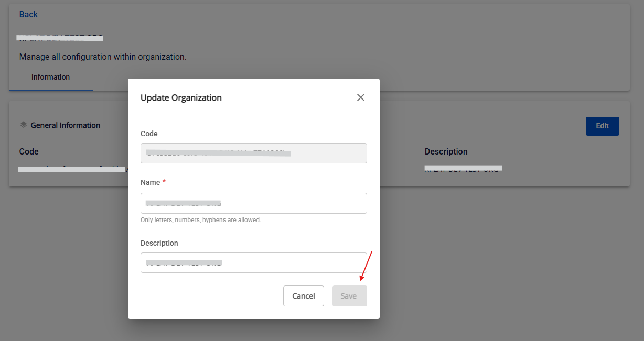Click the Manage all configuration subtitle text
Image resolution: width=644 pixels, height=341 pixels.
pyautogui.click(x=103, y=57)
